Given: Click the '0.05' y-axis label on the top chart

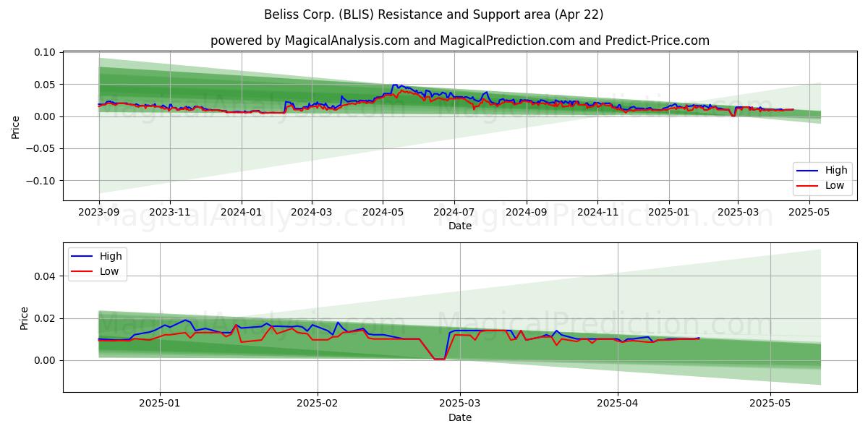Looking at the screenshot, I should pyautogui.click(x=45, y=85).
